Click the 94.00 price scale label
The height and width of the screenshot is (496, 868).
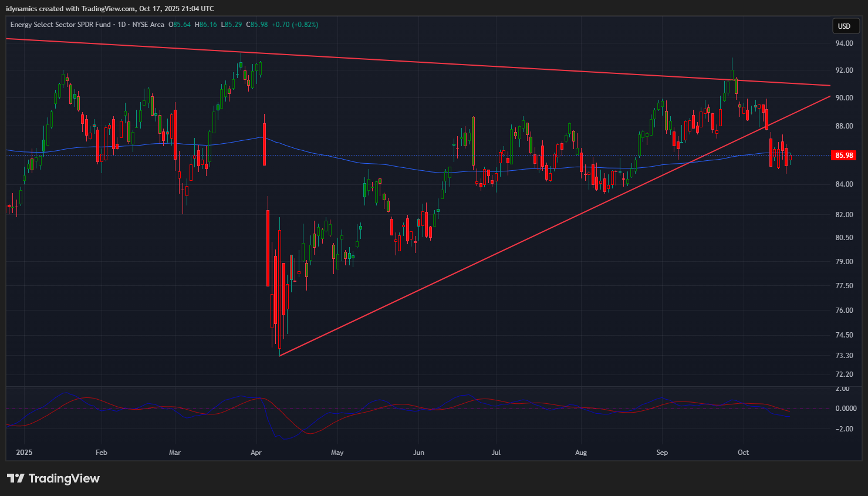click(x=844, y=43)
